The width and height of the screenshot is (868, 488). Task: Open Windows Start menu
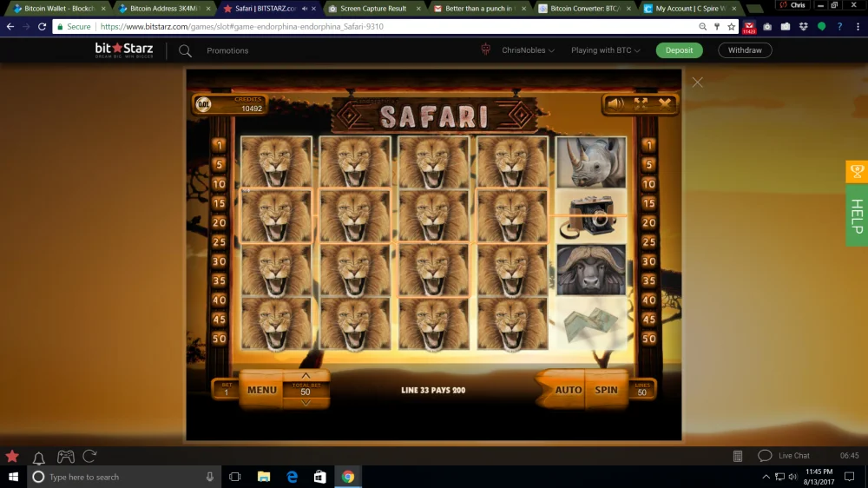click(13, 477)
